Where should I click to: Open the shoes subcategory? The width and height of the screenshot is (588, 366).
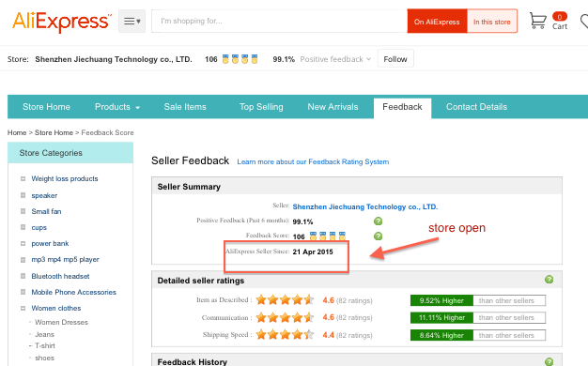click(44, 358)
